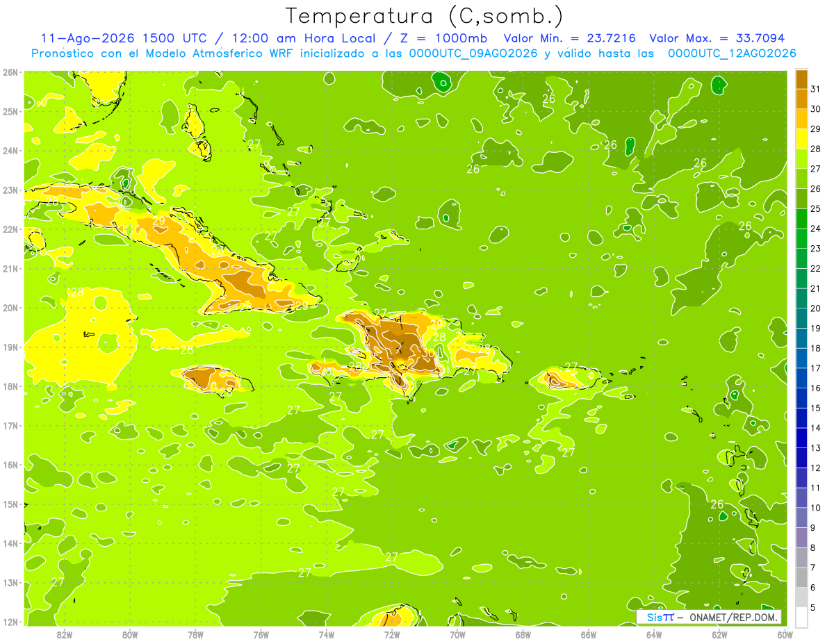Click the latitude label "22N"
Screen dimensions: 834x644
point(10,229)
